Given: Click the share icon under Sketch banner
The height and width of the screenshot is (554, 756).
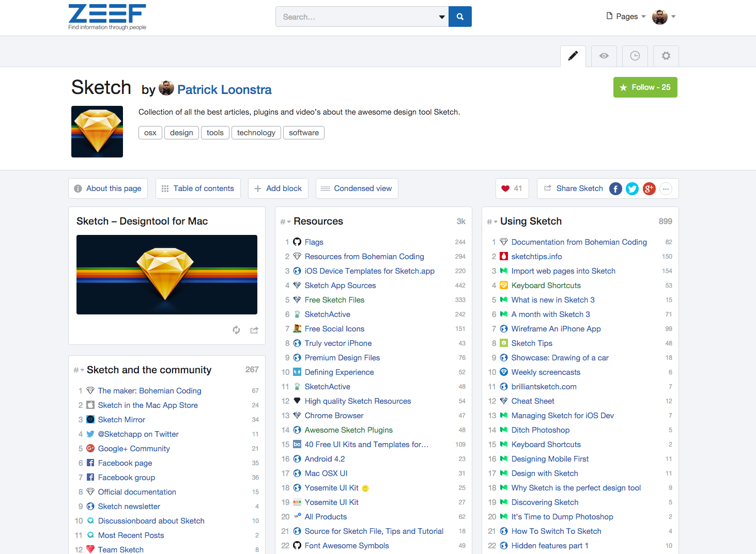Looking at the screenshot, I should pyautogui.click(x=254, y=330).
